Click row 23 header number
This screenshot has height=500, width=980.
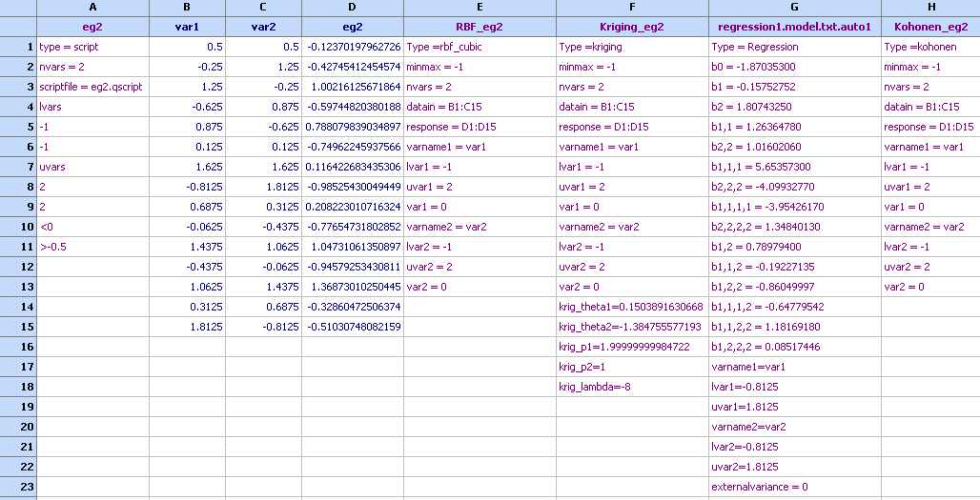(17, 487)
